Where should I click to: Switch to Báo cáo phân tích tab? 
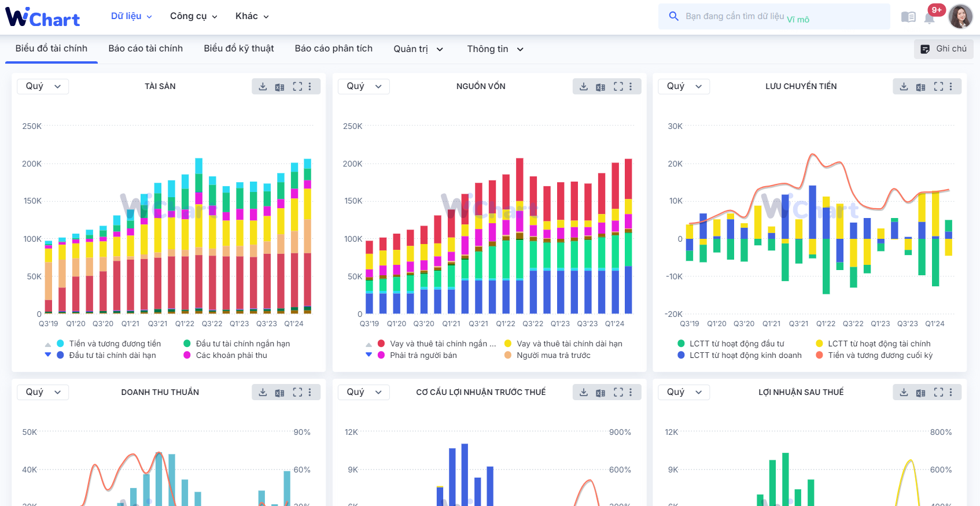tap(334, 49)
